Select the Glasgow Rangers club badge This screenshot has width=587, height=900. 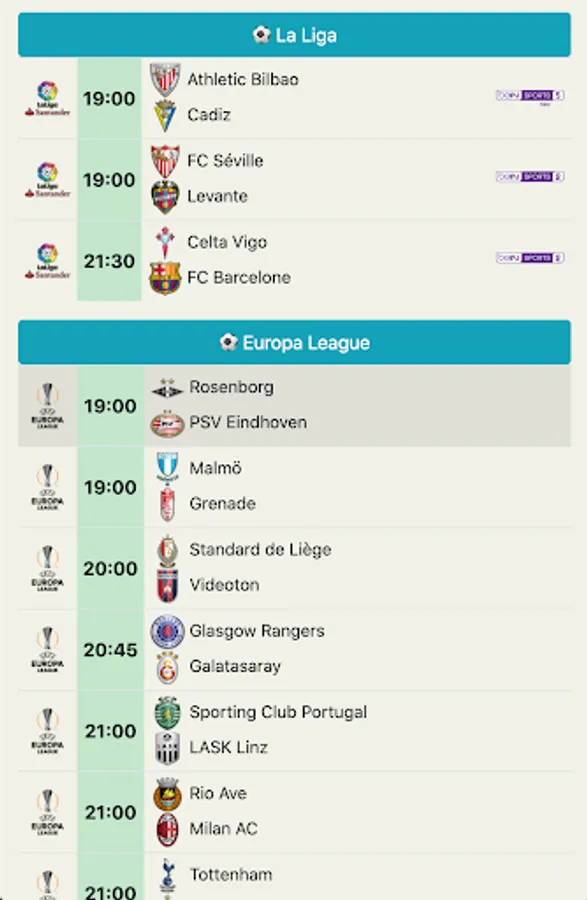click(166, 631)
